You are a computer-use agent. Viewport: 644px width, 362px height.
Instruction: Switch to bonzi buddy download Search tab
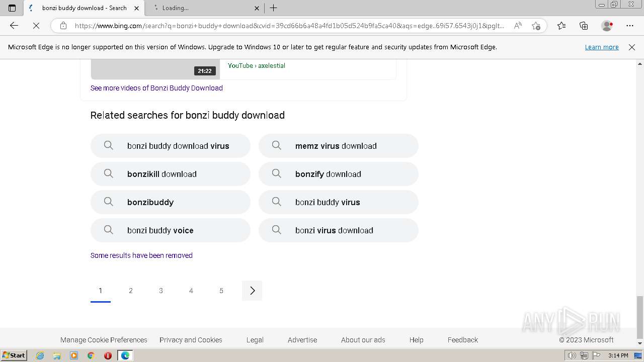(84, 8)
